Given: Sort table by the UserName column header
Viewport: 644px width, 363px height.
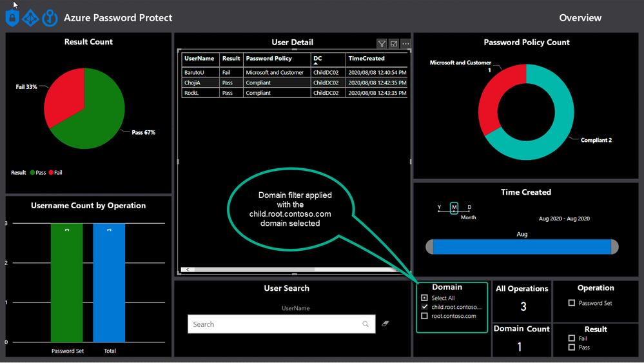Looking at the screenshot, I should tap(200, 59).
